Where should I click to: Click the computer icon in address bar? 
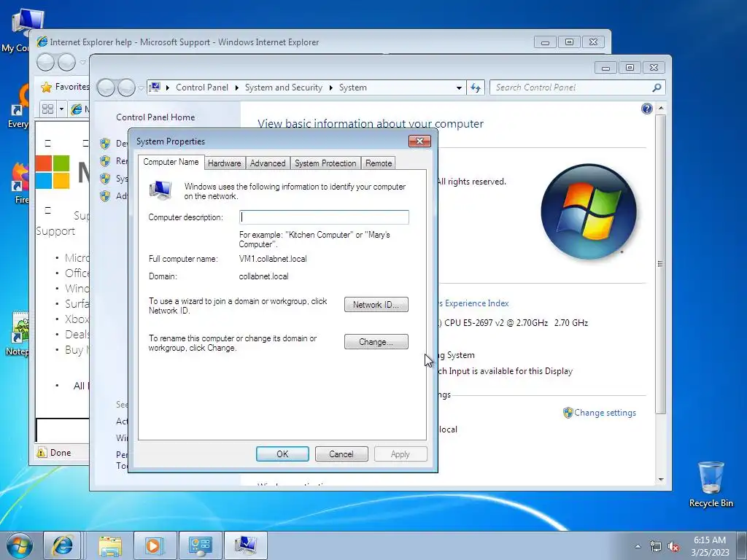point(155,87)
